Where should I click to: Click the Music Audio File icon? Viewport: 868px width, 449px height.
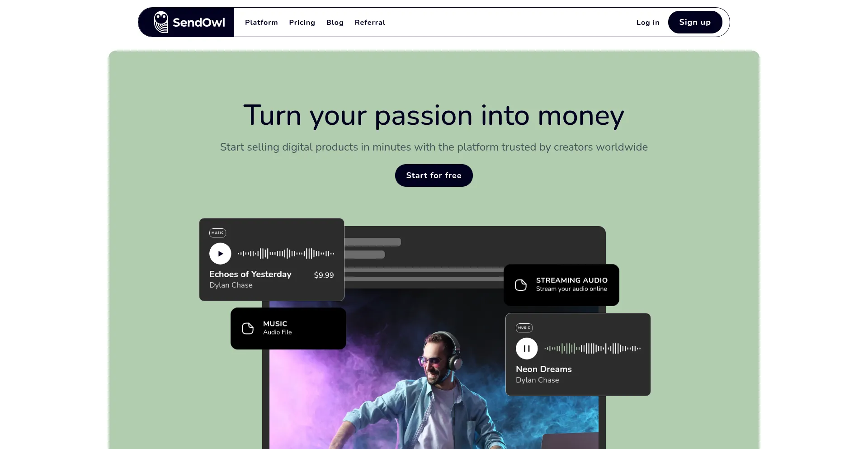pyautogui.click(x=248, y=328)
